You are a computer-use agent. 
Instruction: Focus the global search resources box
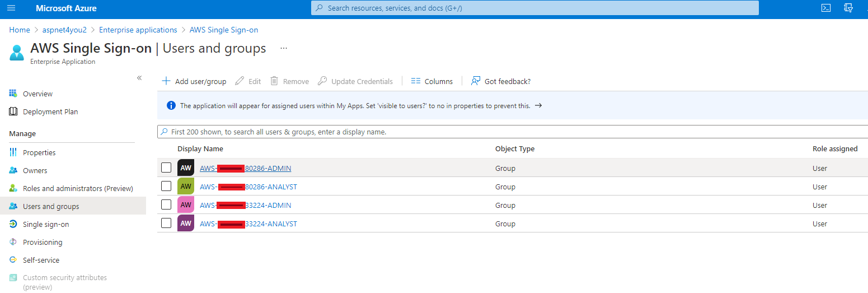[x=534, y=8]
